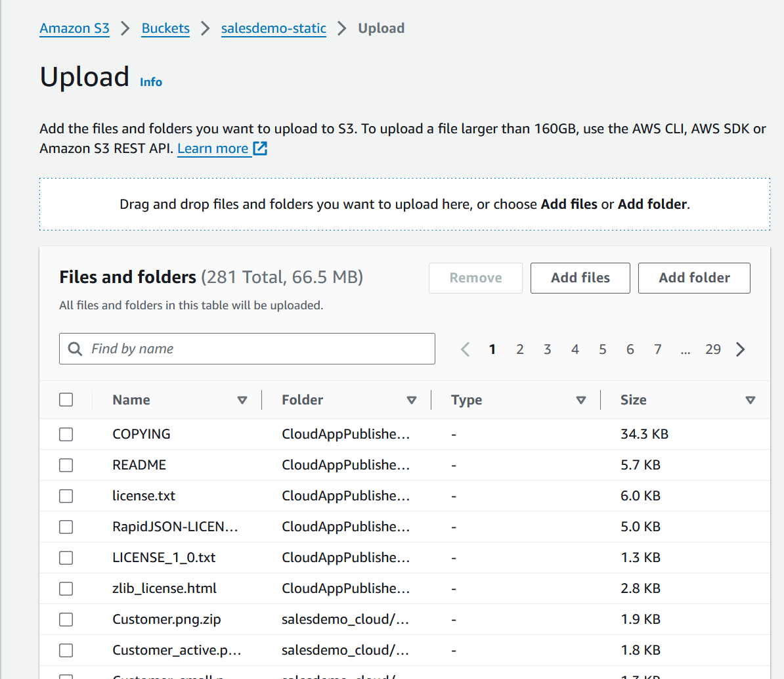The width and height of the screenshot is (784, 679).
Task: Open the Name column filter dropdown
Action: pyautogui.click(x=242, y=399)
